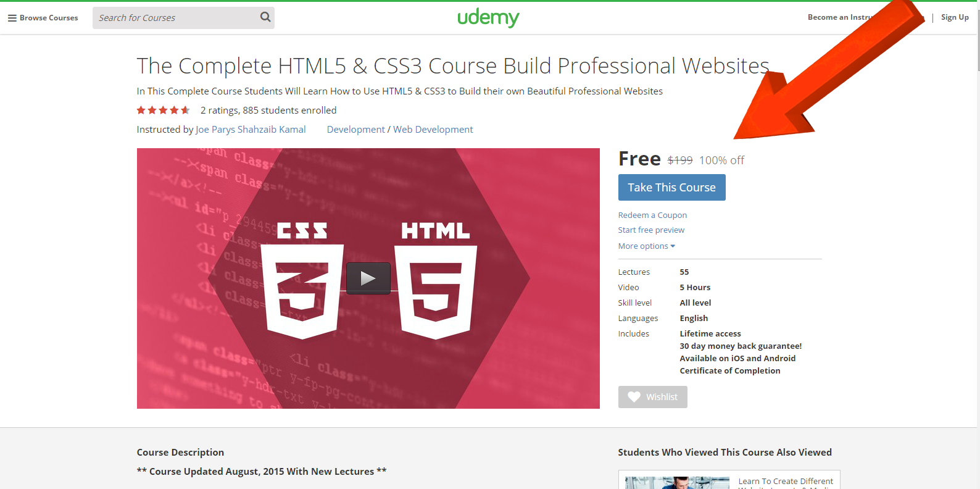Click the 'Certificate of Completion' text

(730, 370)
